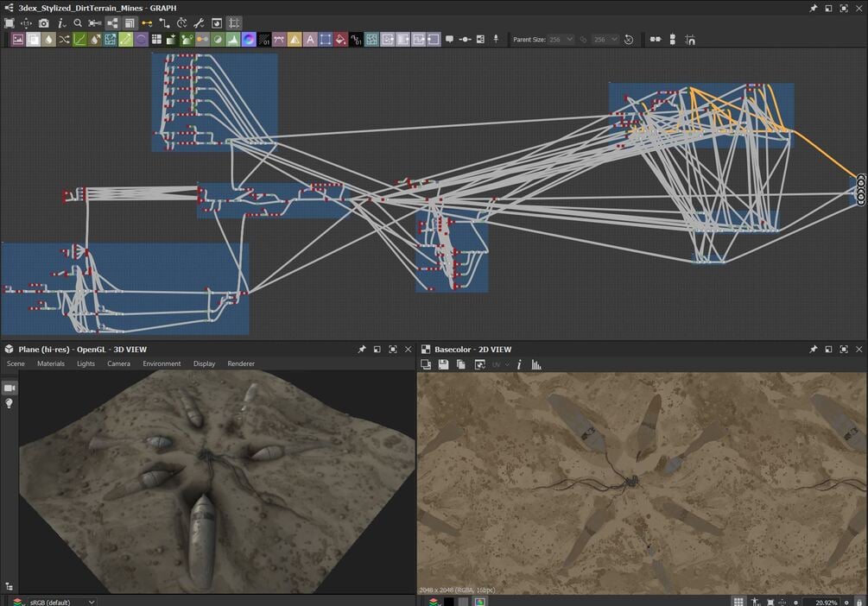868x606 pixels.
Task: Add a Levels histogram node
Action: [233, 40]
